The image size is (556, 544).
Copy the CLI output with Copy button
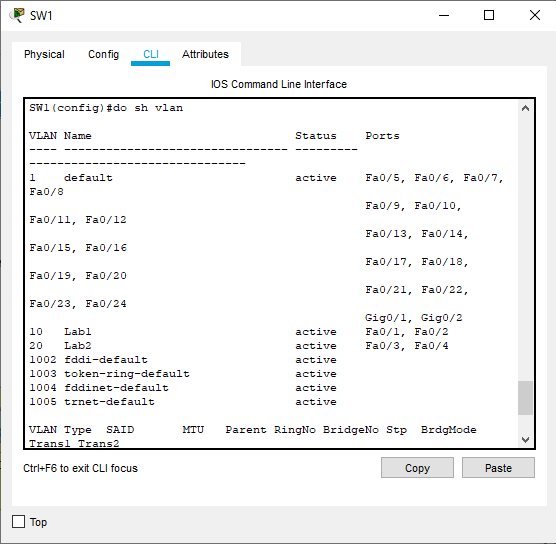[x=417, y=467]
